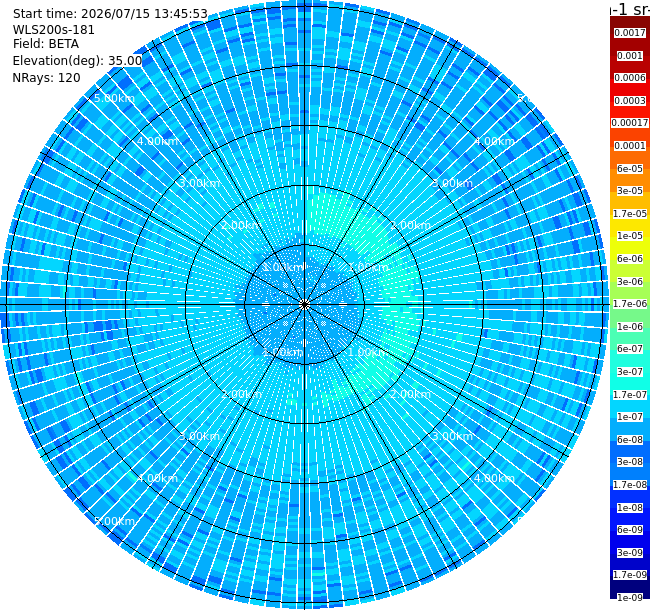Pick the 1e-09 bottom colorbar label
650x610 pixels.
tap(630, 597)
